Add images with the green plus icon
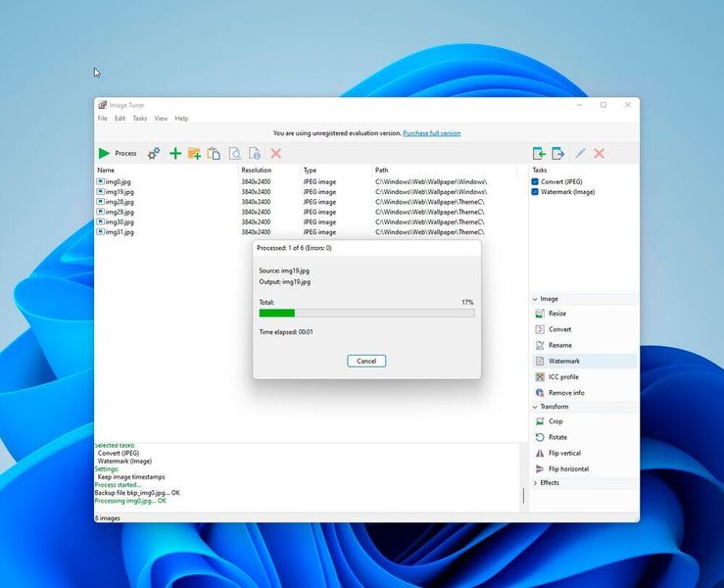Viewport: 724px width, 588px height. (x=175, y=153)
